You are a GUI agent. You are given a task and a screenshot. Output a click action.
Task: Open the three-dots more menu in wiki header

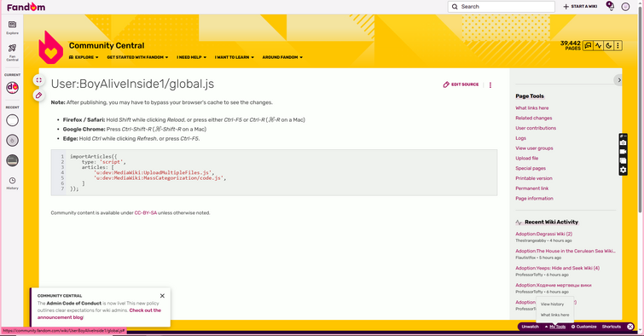[618, 45]
